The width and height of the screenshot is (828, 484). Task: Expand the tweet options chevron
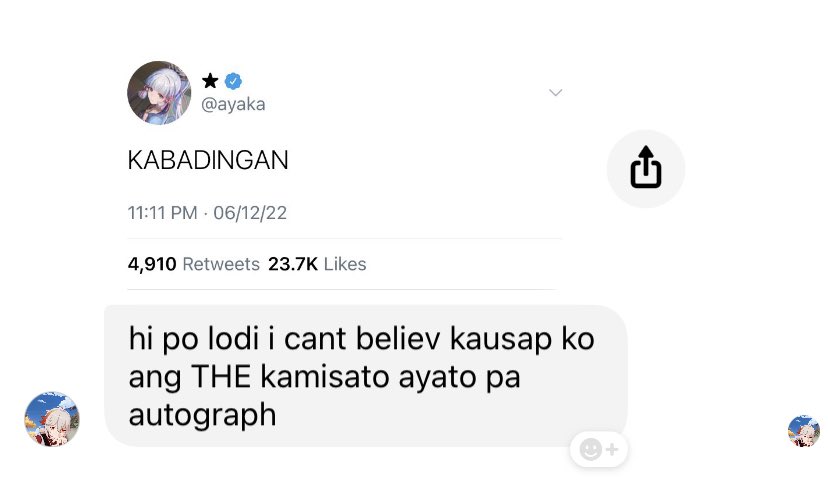[556, 93]
